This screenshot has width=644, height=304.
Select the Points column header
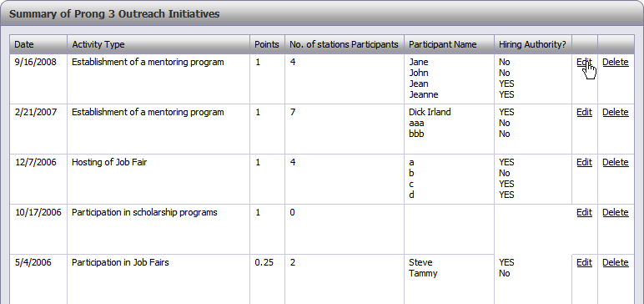[x=268, y=44]
